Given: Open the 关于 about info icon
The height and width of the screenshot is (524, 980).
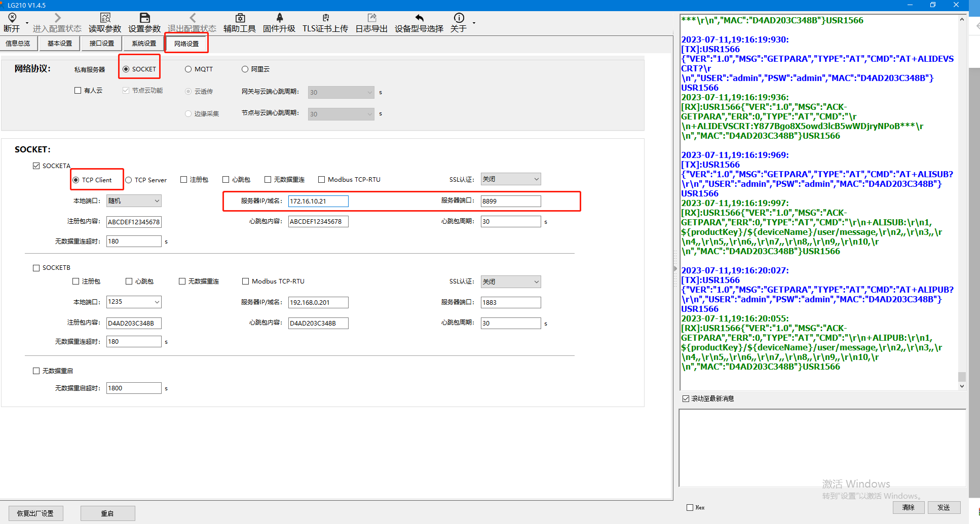Looking at the screenshot, I should click(x=459, y=18).
